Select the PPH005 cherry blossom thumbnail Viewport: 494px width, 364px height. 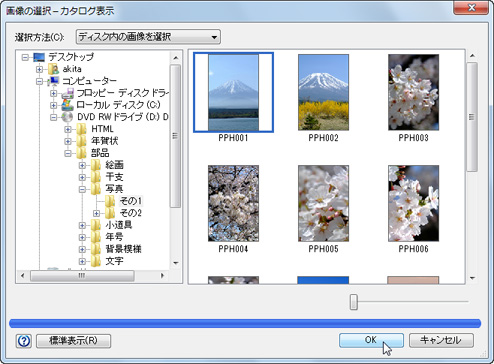point(323,203)
